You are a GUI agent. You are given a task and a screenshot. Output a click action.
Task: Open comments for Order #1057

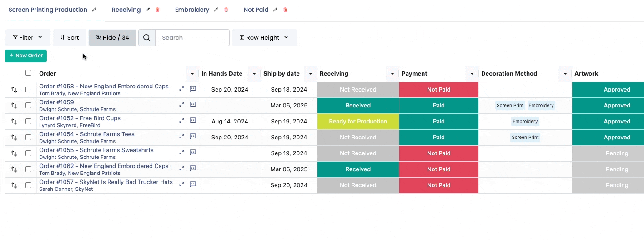click(193, 184)
